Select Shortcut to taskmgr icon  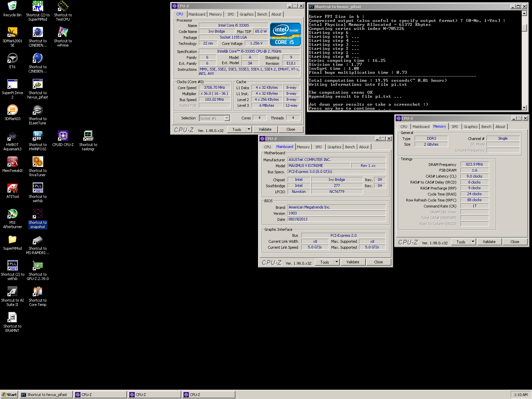coord(88,140)
